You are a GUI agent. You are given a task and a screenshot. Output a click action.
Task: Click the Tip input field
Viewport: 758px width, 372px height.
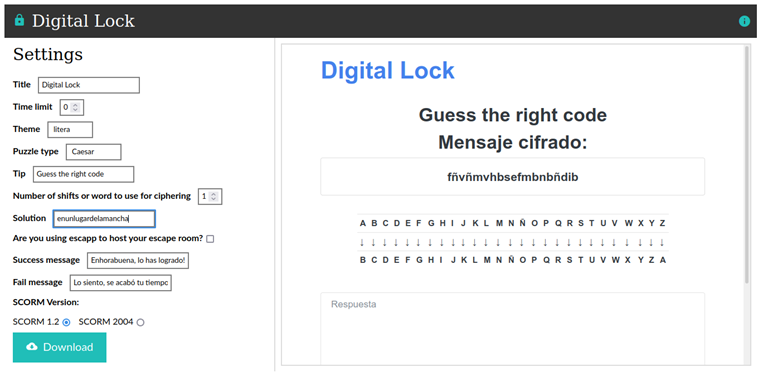pos(84,174)
